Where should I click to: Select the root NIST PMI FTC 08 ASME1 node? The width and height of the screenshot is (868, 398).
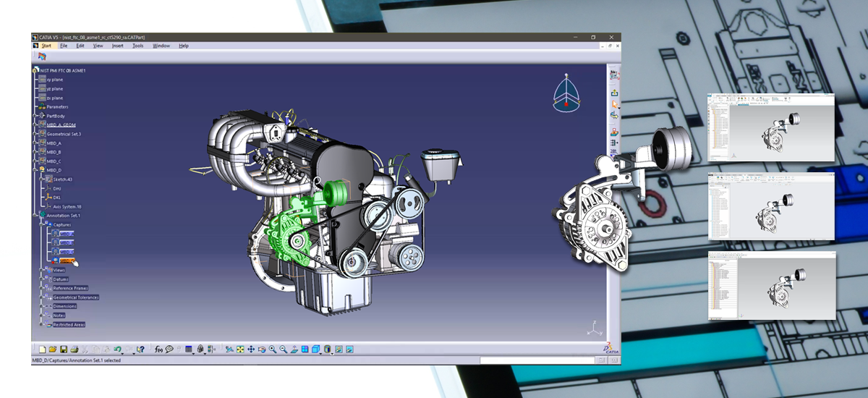coord(64,71)
